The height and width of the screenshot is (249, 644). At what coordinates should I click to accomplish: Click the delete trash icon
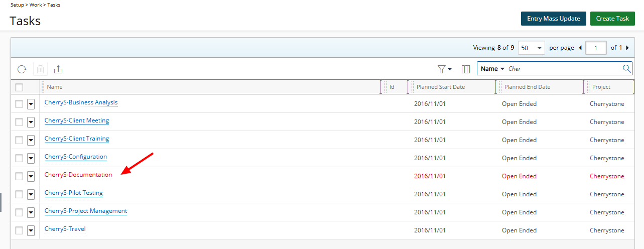click(x=41, y=69)
